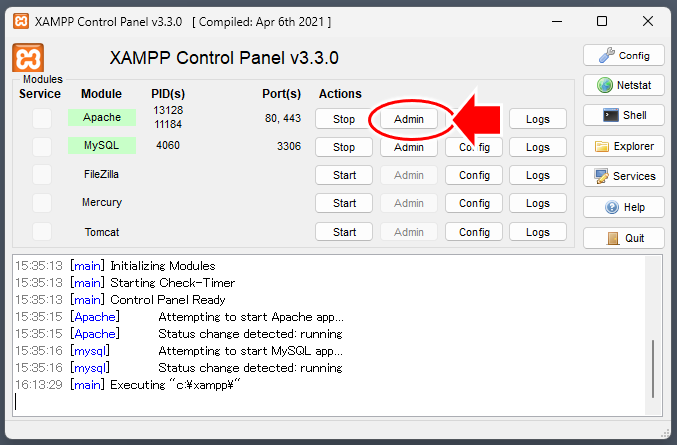Stop the MySQL module

pyautogui.click(x=344, y=147)
